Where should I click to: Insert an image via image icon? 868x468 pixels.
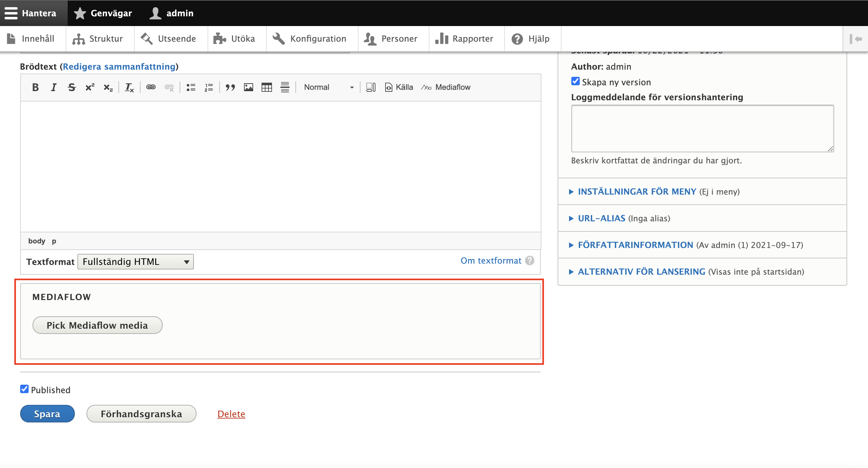click(248, 87)
